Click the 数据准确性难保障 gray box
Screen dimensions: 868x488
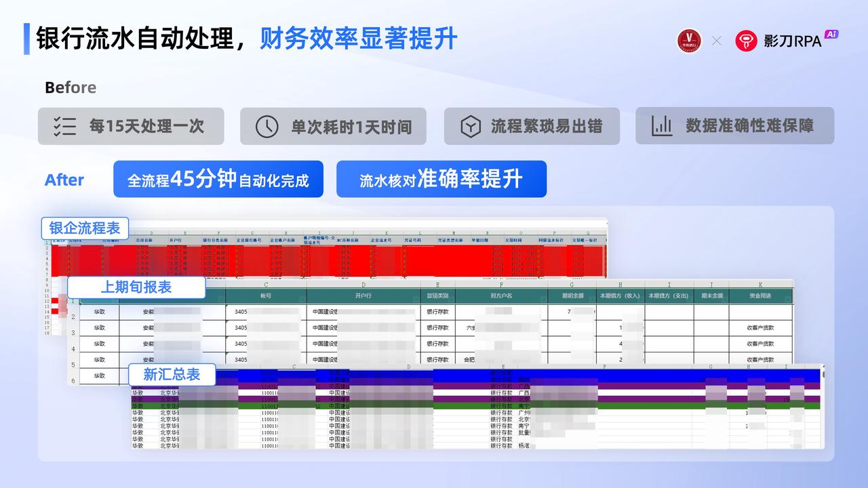734,125
